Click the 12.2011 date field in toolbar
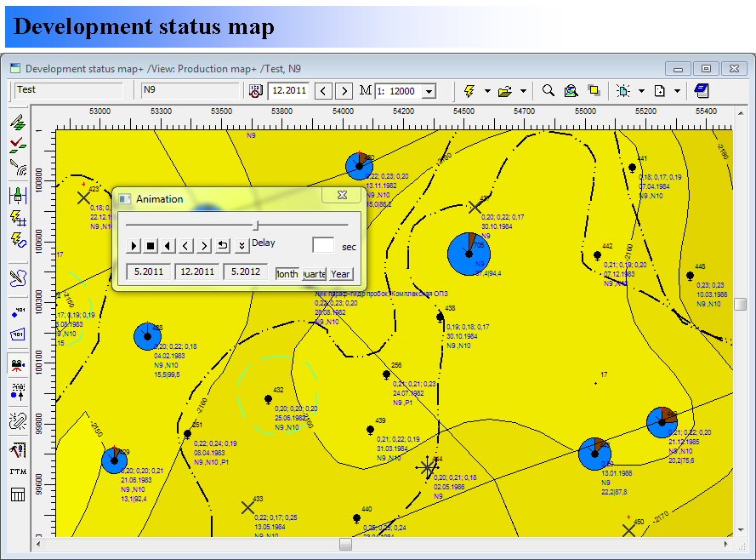 coord(289,91)
